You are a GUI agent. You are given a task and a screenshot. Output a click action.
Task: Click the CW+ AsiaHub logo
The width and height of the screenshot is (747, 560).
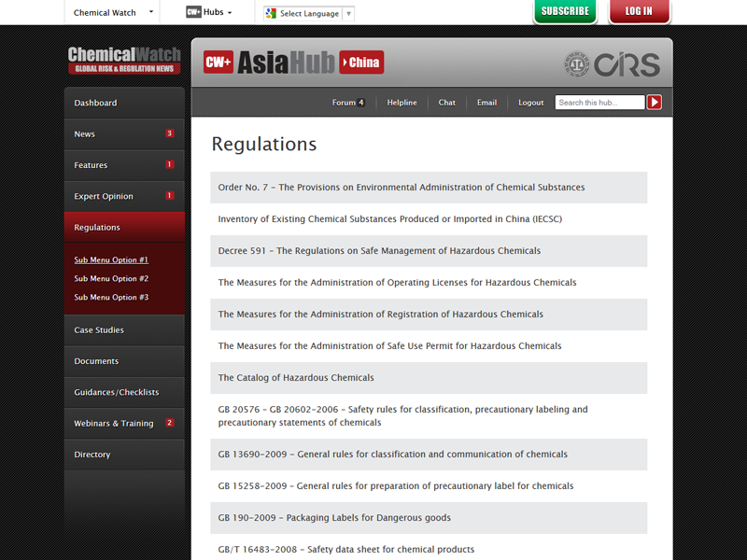(269, 63)
